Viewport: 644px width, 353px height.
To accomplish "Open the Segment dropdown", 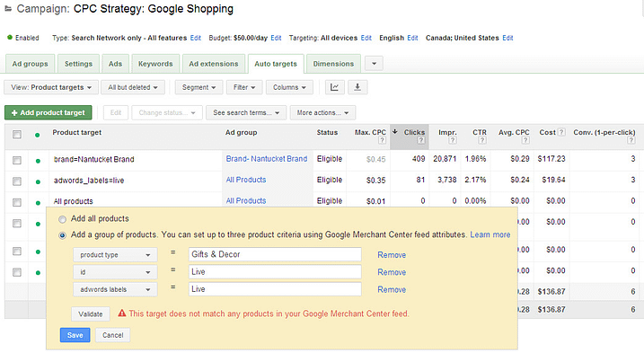I will tap(198, 87).
